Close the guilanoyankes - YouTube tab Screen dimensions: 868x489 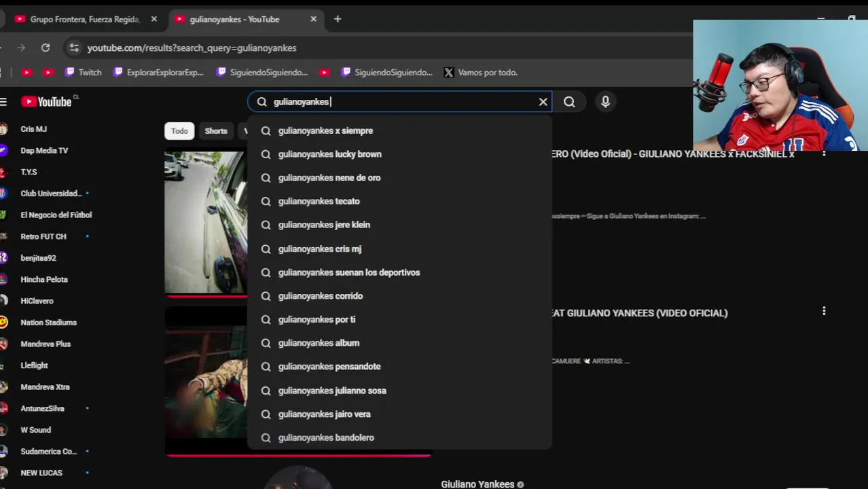(313, 19)
